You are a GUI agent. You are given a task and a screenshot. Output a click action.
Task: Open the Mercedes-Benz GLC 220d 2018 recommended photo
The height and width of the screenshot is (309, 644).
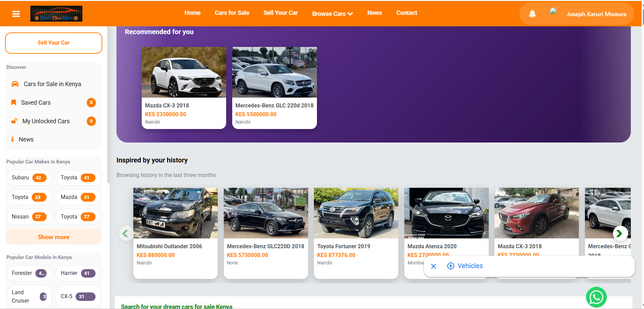point(274,72)
